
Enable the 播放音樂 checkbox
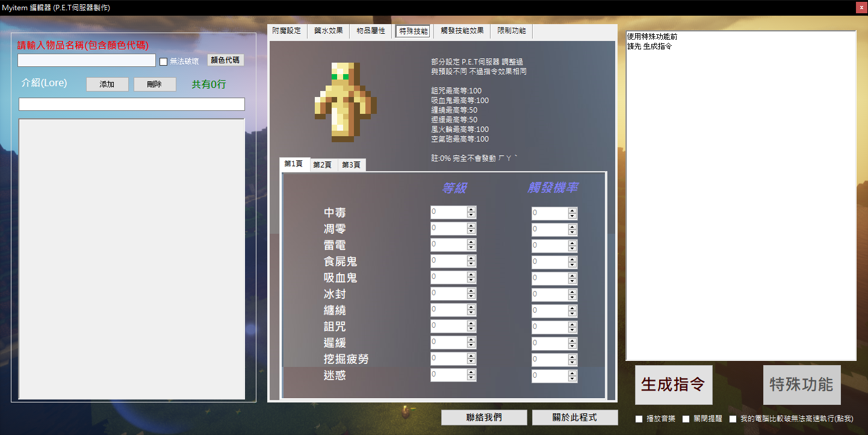coord(639,419)
